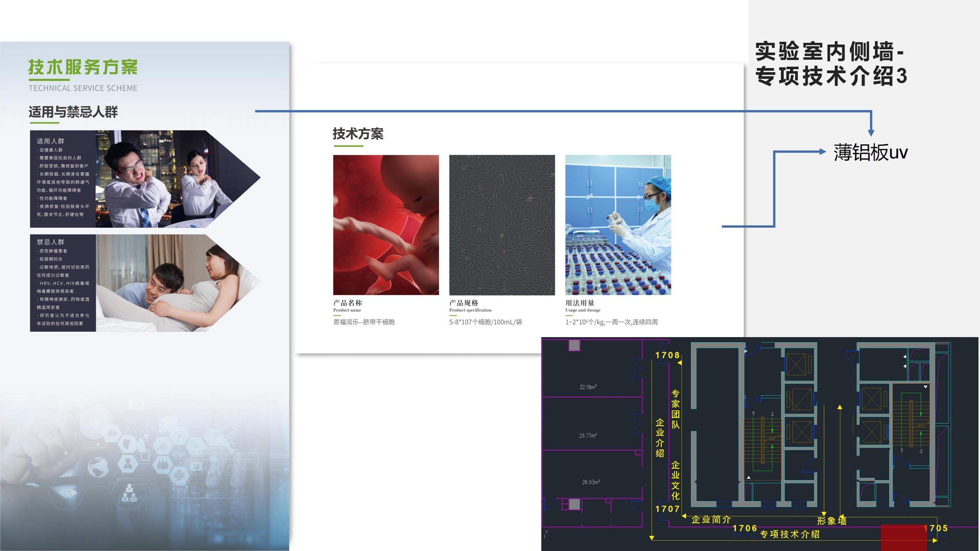This screenshot has height=551, width=980.
Task: Click the 薄铝板uv label
Action: (870, 153)
